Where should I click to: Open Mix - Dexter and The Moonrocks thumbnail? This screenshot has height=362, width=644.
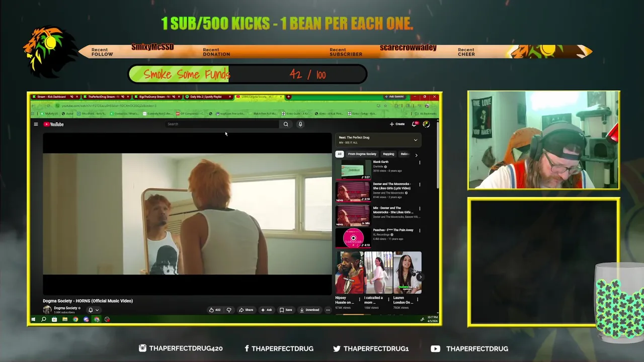[x=353, y=216]
